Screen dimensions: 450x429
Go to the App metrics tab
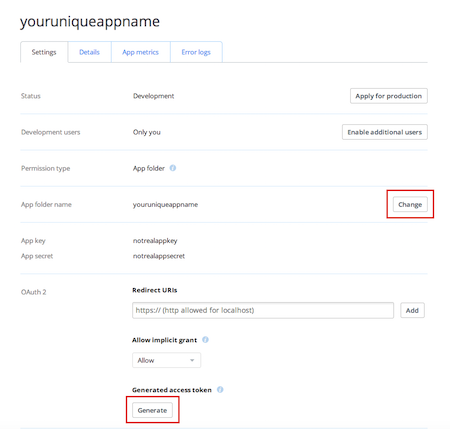[x=140, y=52]
